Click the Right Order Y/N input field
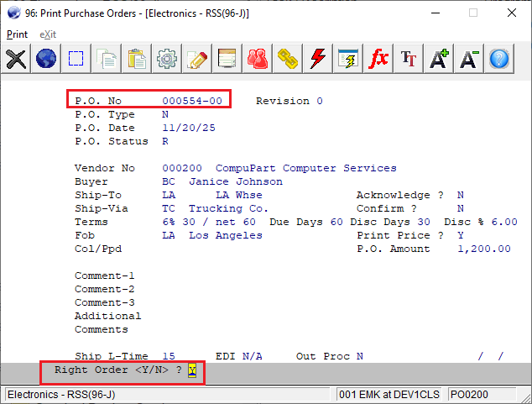The height and width of the screenshot is (404, 532). (192, 370)
